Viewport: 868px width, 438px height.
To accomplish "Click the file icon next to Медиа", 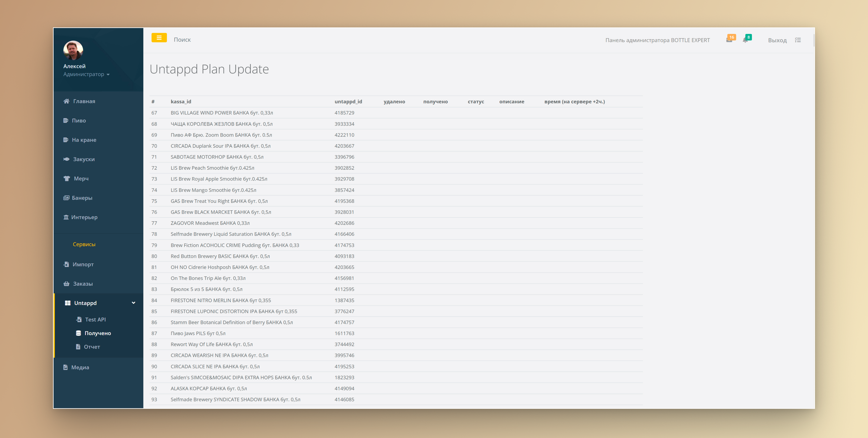I will [x=65, y=367].
